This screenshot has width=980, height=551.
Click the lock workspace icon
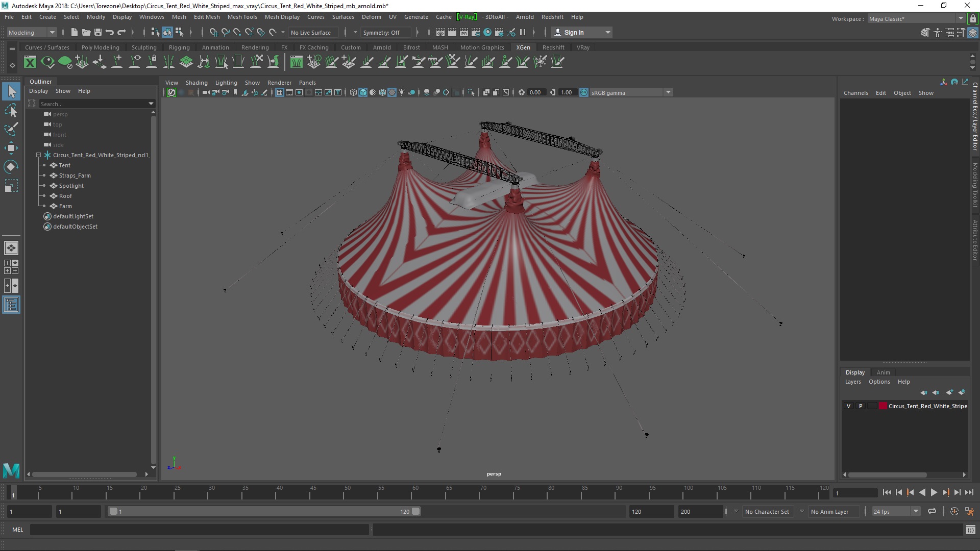[x=973, y=19]
